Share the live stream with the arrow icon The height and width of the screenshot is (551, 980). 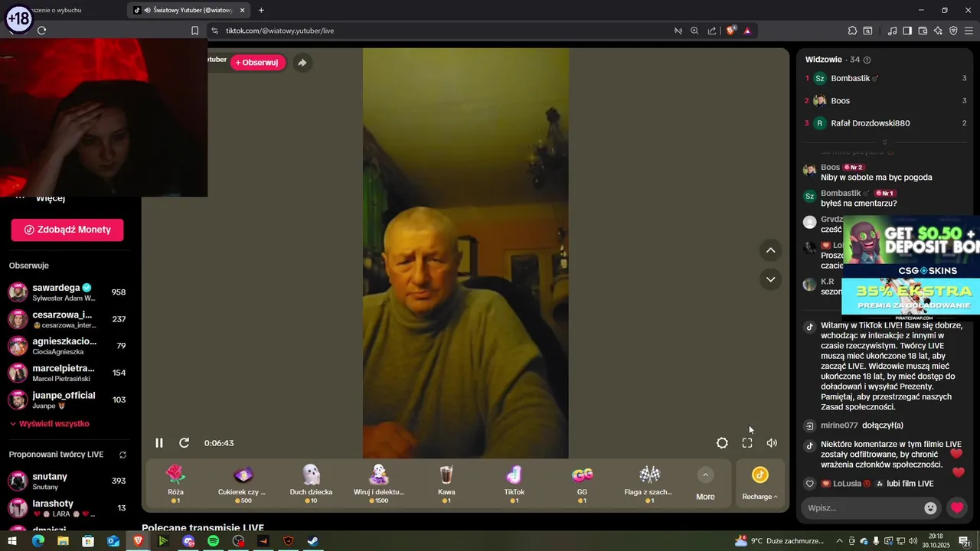coord(302,63)
